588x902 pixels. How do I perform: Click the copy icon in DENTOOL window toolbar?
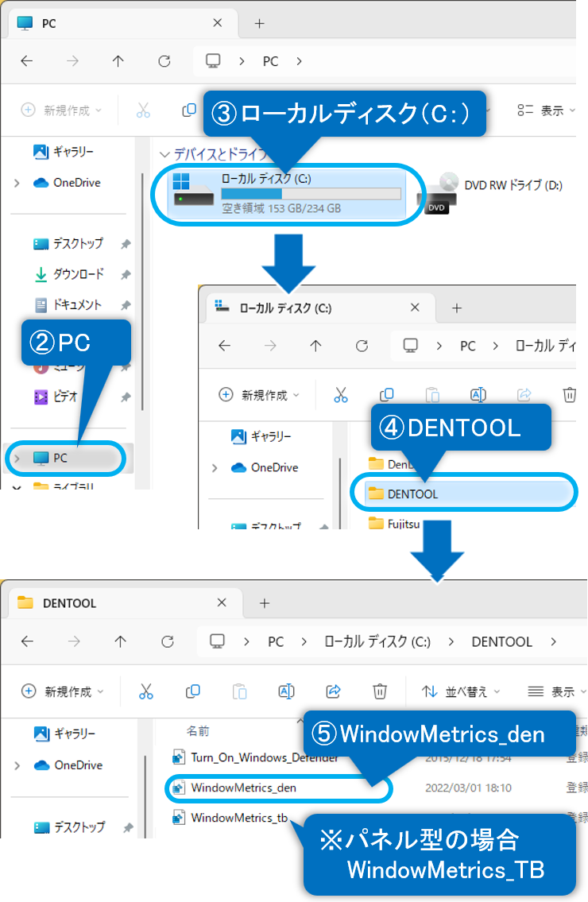tap(192, 691)
